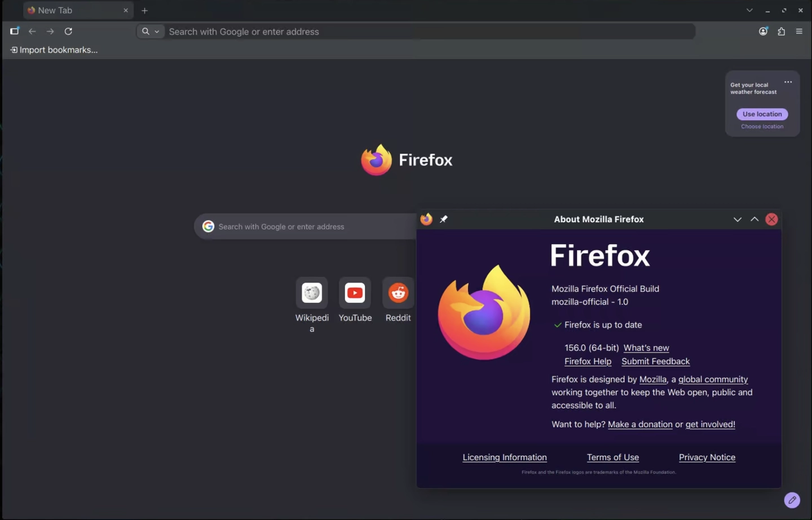
Task: Close the New Tab tab
Action: (126, 10)
